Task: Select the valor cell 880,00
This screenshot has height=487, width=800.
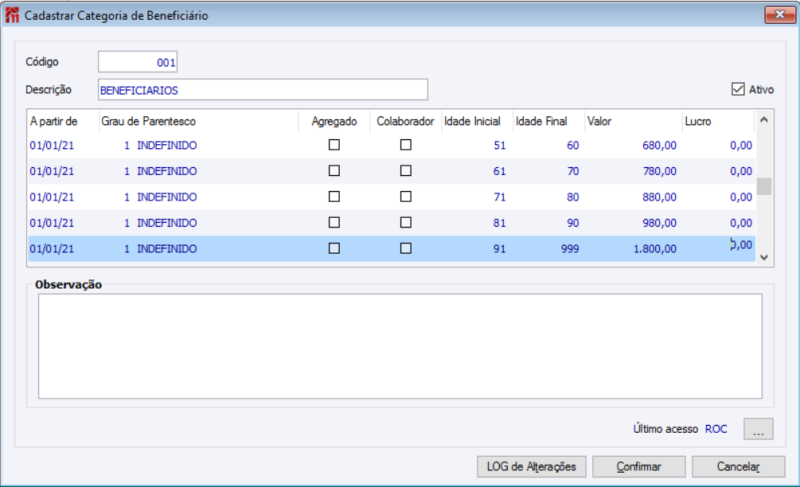Action: (x=659, y=197)
